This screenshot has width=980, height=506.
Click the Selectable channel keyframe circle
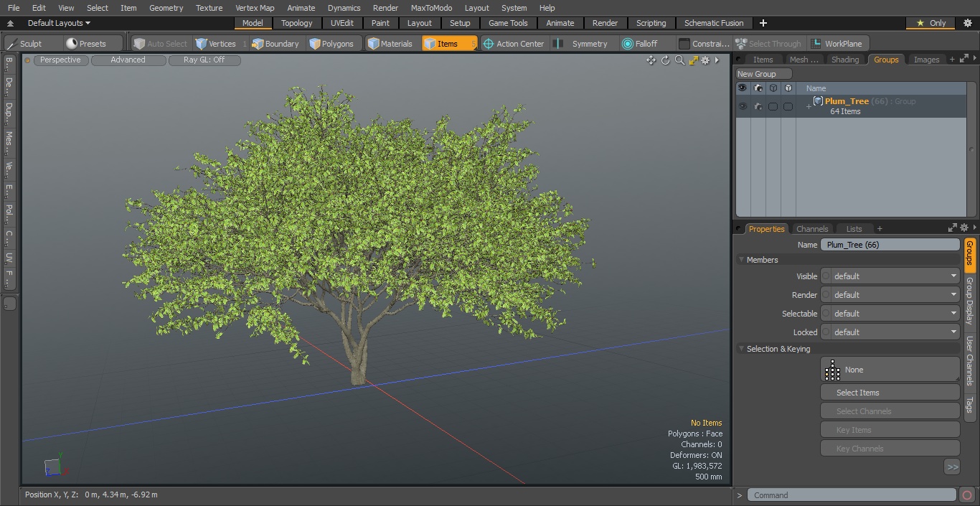(x=826, y=314)
